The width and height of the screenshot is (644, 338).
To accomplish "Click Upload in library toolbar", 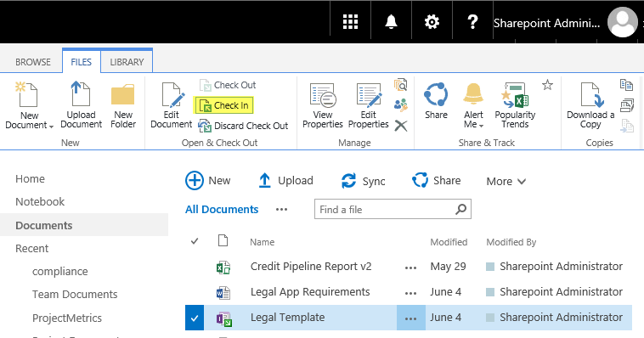I will [285, 180].
